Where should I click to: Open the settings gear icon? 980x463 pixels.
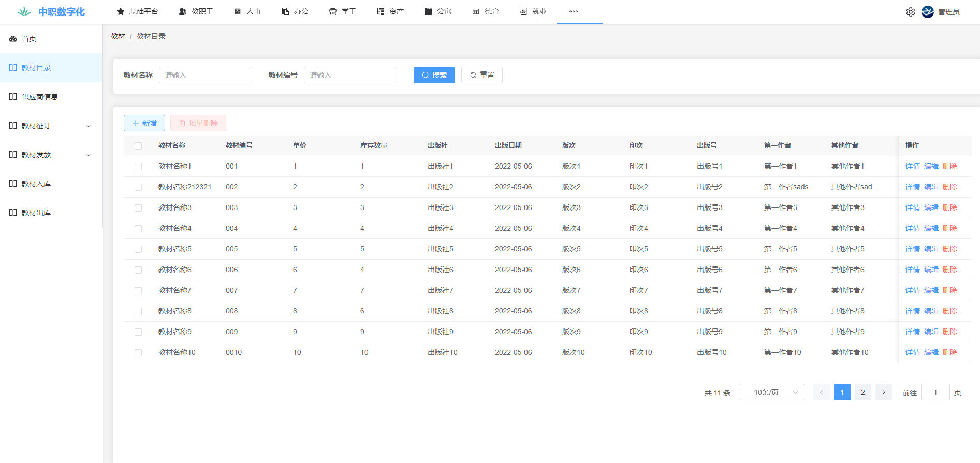(x=910, y=12)
